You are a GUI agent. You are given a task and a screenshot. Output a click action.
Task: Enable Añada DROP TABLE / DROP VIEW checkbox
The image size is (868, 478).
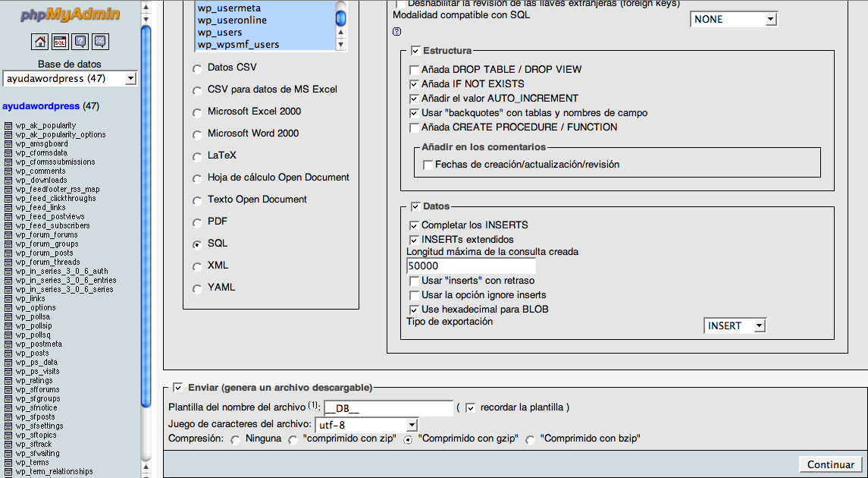414,70
